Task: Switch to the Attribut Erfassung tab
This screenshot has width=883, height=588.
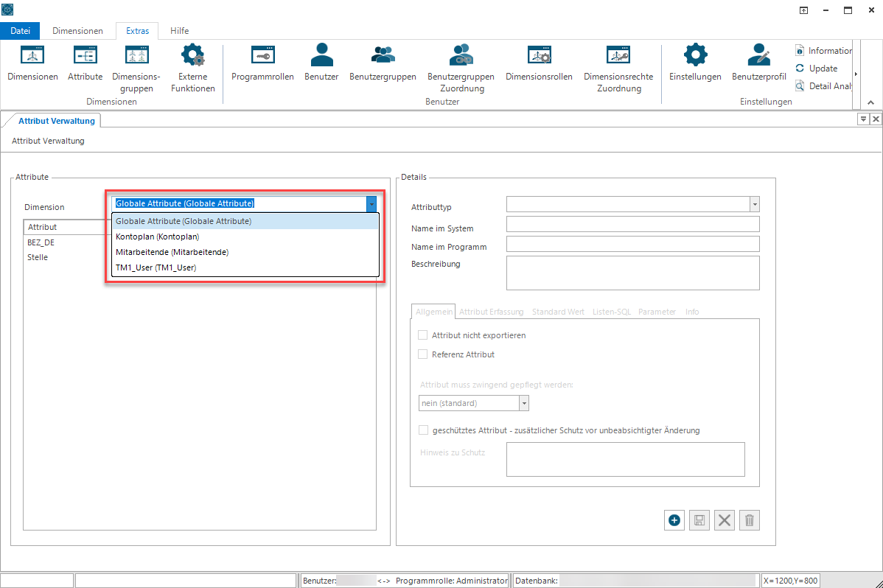Action: point(491,312)
